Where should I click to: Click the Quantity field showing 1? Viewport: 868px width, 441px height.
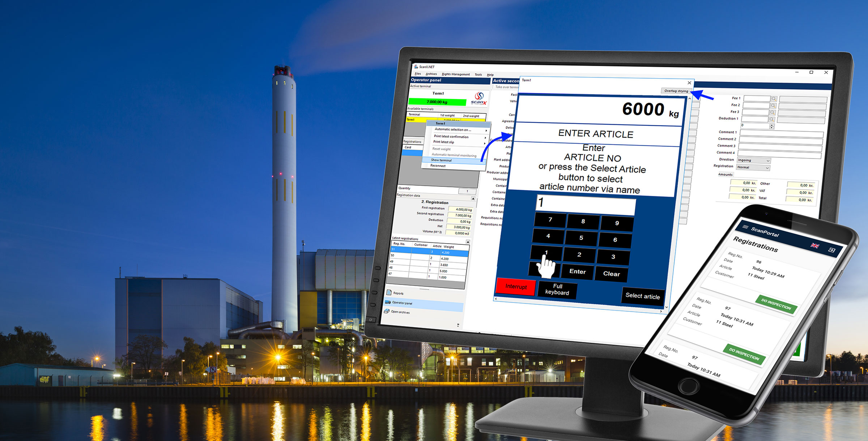pyautogui.click(x=467, y=191)
